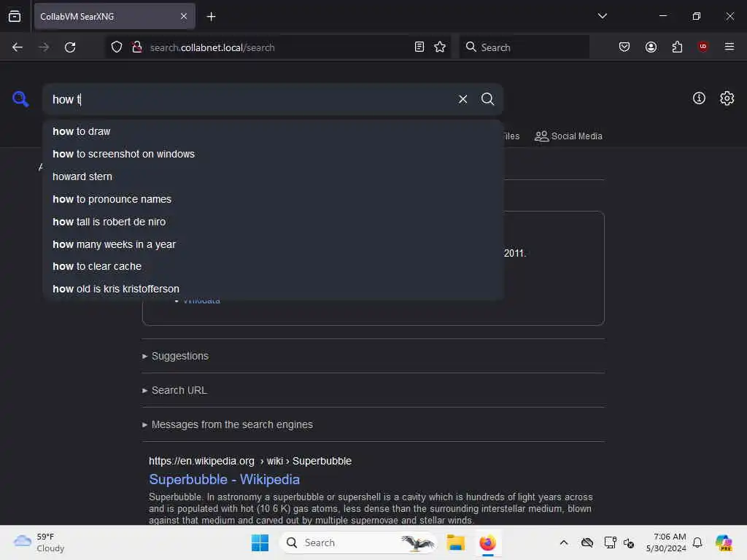
Task: Open Windows Start menu
Action: (260, 542)
